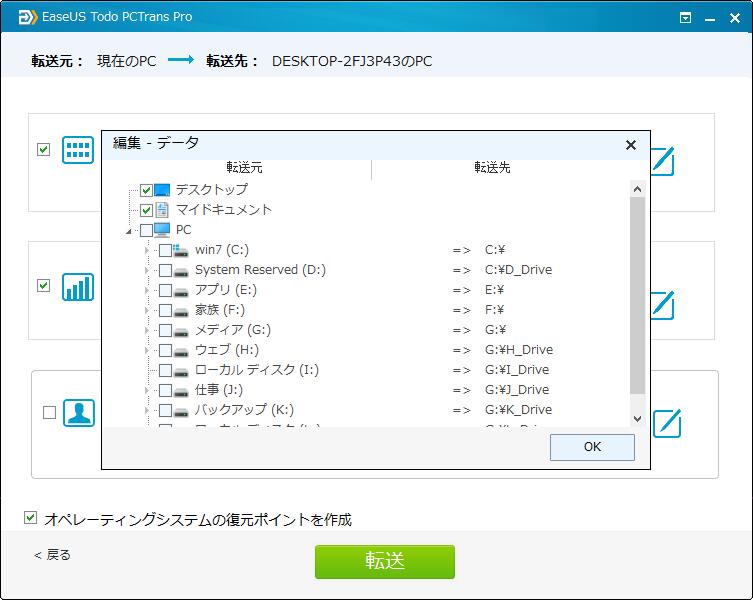Expand the バックアップ (K:) node
The width and height of the screenshot is (753, 600).
(147, 410)
